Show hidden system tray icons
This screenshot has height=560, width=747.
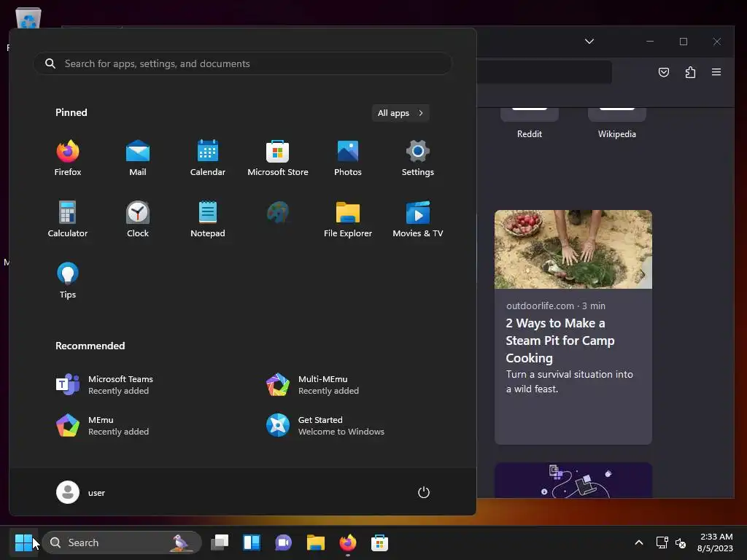[639, 542]
